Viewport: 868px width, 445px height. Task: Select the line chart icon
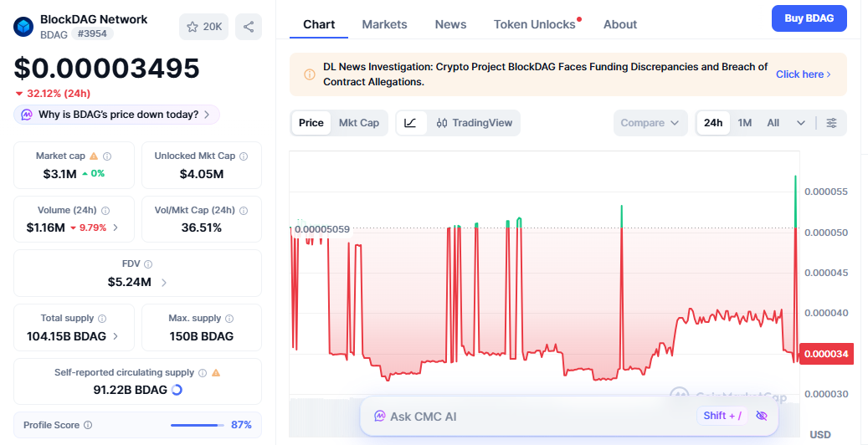coord(410,123)
